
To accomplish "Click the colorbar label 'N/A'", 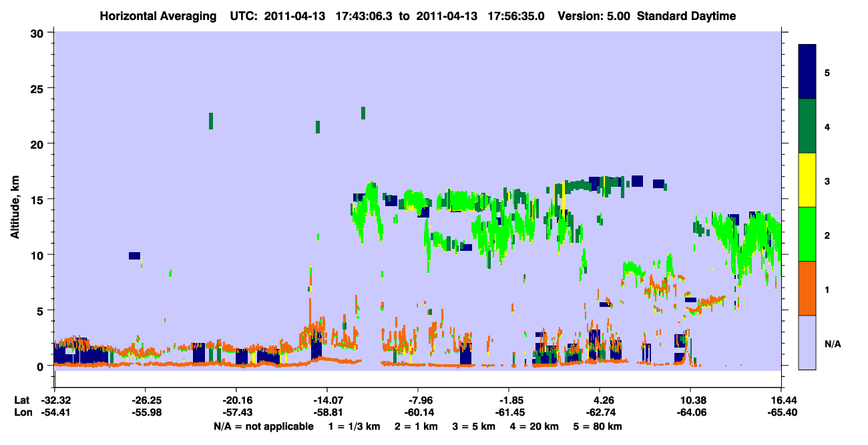I will [832, 344].
